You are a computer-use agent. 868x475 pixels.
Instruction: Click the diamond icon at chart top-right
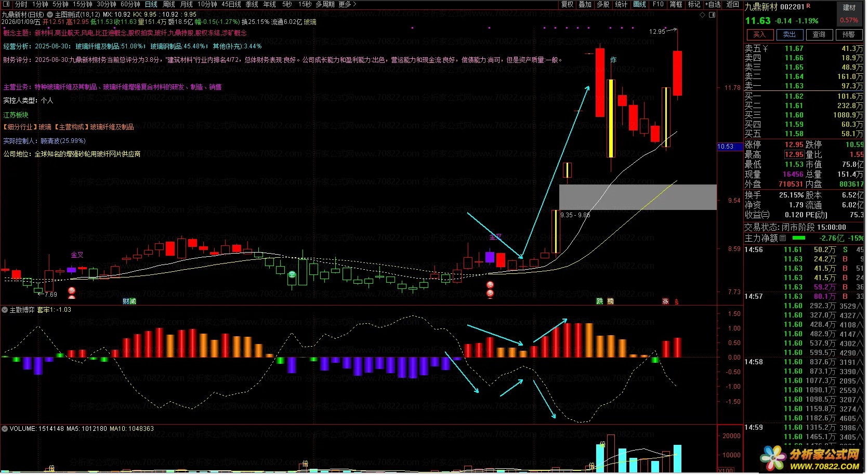point(703,15)
